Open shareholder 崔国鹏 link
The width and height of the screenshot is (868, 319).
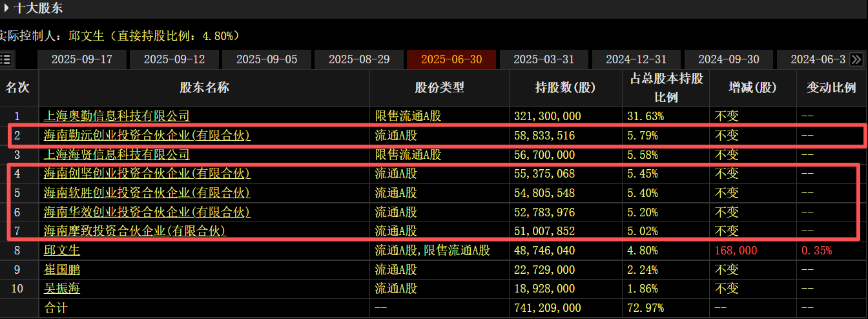61,269
